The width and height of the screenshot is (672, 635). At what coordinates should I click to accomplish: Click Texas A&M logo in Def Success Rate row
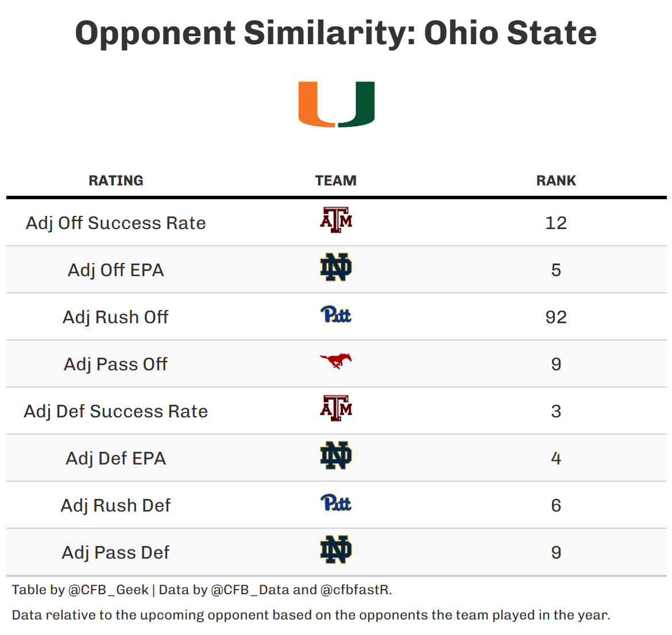pyautogui.click(x=336, y=409)
